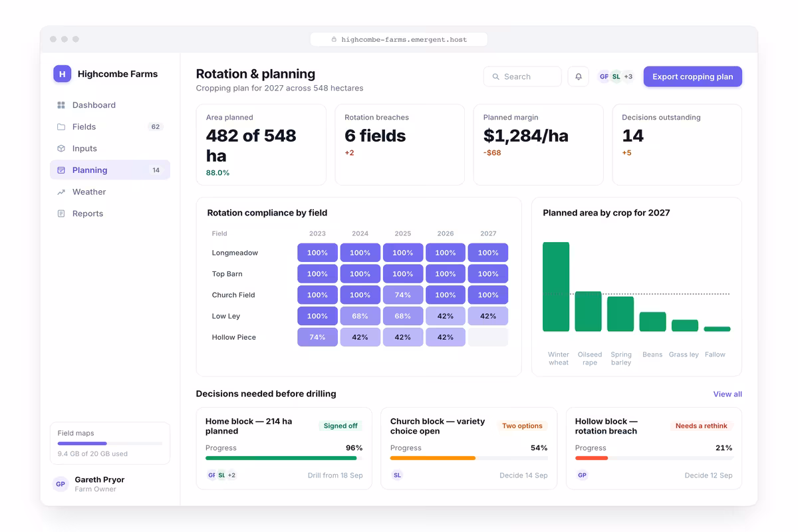Click the Longmeadow field label
798x532 pixels.
coord(235,253)
